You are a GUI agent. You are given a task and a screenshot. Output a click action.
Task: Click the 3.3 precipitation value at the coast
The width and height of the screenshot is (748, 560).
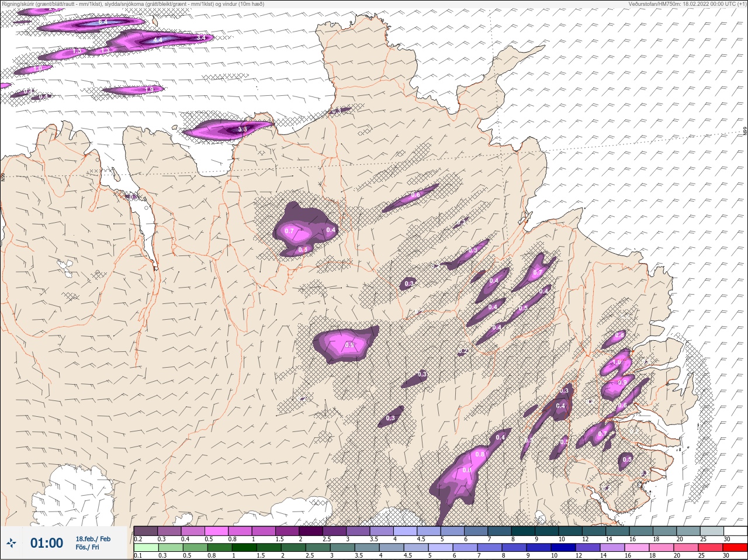click(x=243, y=129)
